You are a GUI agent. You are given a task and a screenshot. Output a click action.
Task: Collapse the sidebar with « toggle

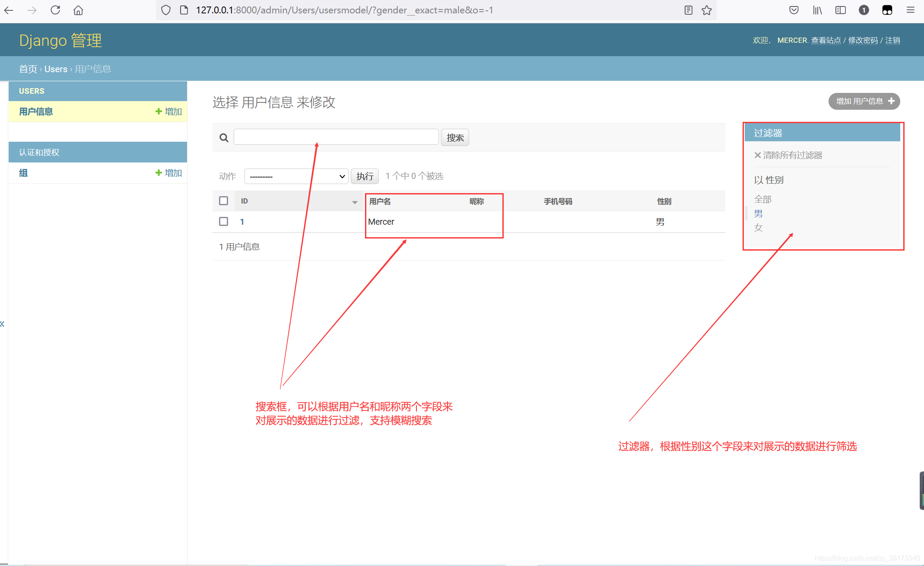click(x=2, y=324)
